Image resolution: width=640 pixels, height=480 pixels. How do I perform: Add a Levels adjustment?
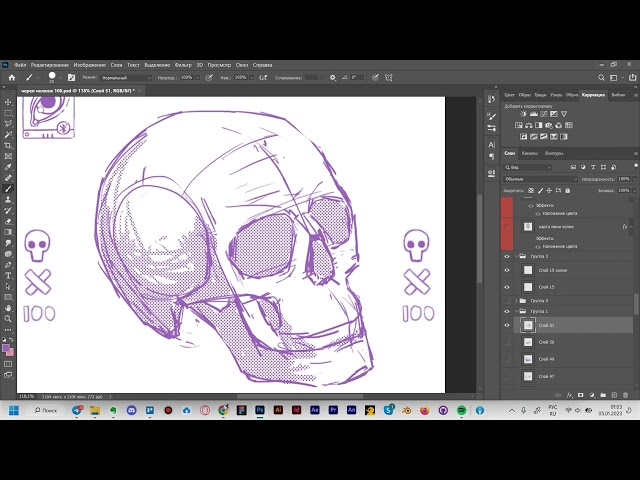[533, 114]
